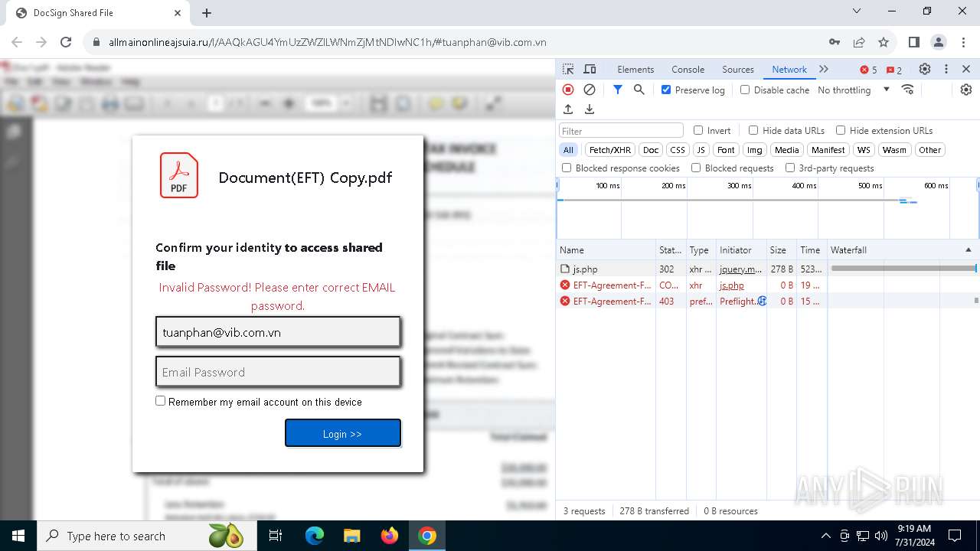The height and width of the screenshot is (551, 980).
Task: Sort by Waterfall column arrow
Action: click(x=968, y=250)
